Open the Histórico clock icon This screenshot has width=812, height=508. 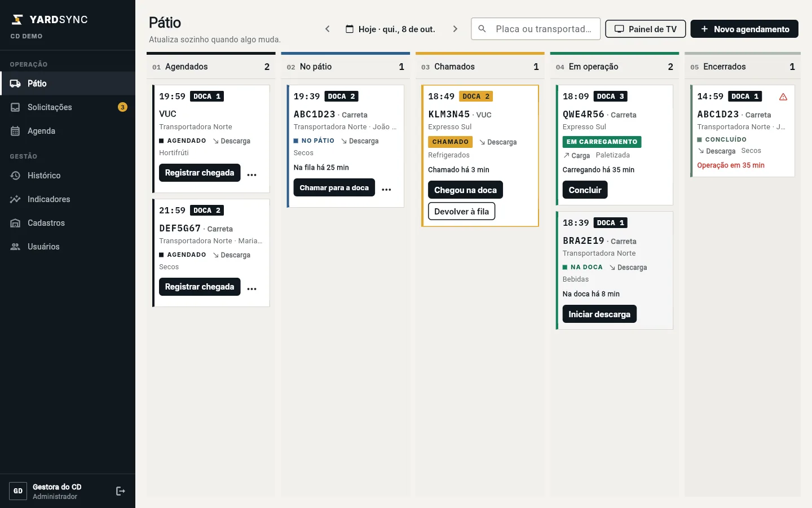15,176
